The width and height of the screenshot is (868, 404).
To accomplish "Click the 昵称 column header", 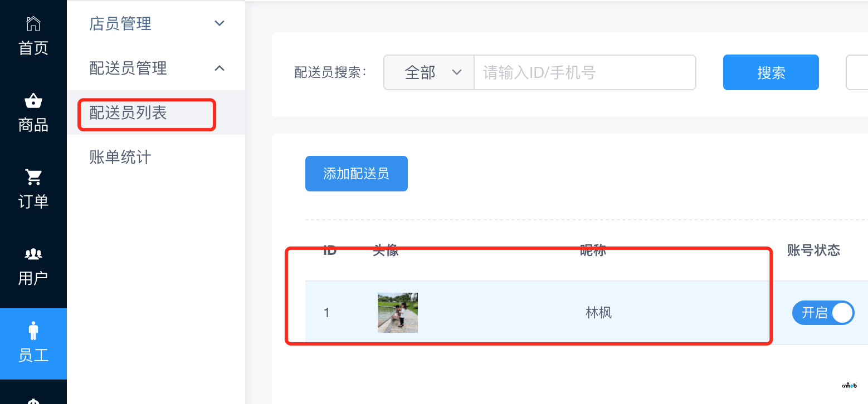I will [593, 250].
